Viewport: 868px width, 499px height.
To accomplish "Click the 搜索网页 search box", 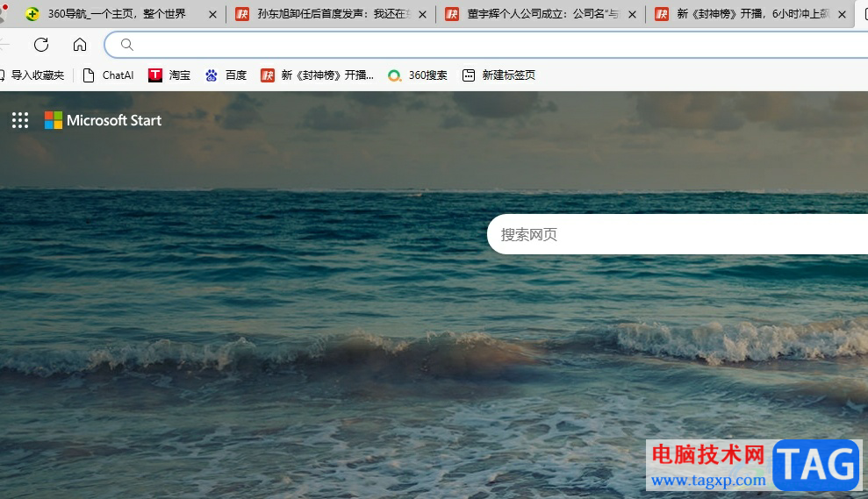I will coord(678,234).
